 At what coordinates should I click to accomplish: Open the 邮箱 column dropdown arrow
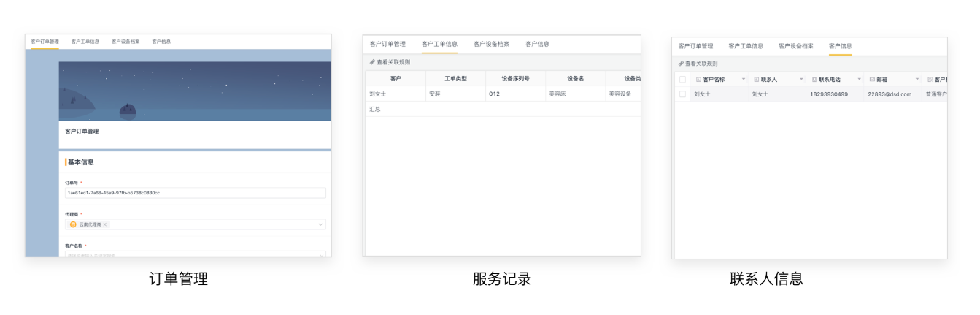point(917,79)
